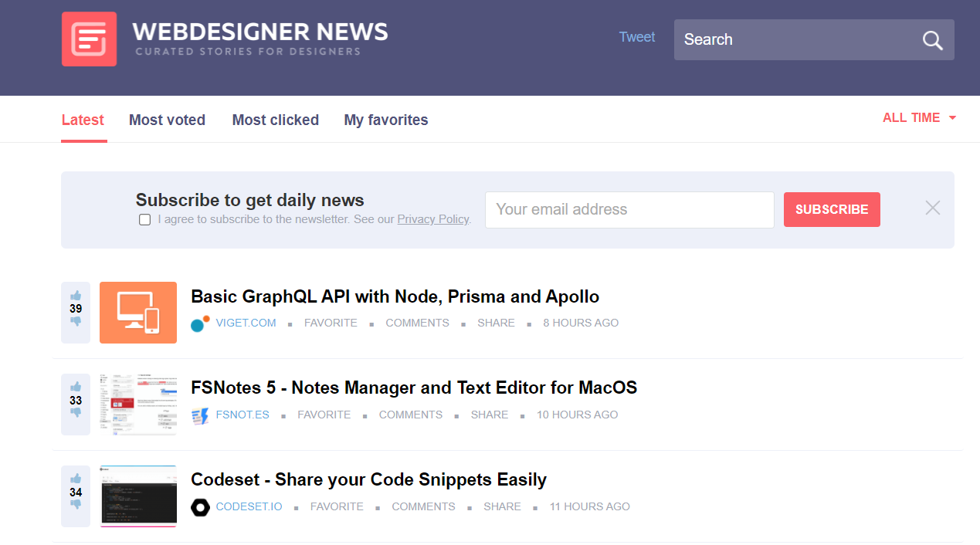Open comments for the Codeset story

coord(423,506)
